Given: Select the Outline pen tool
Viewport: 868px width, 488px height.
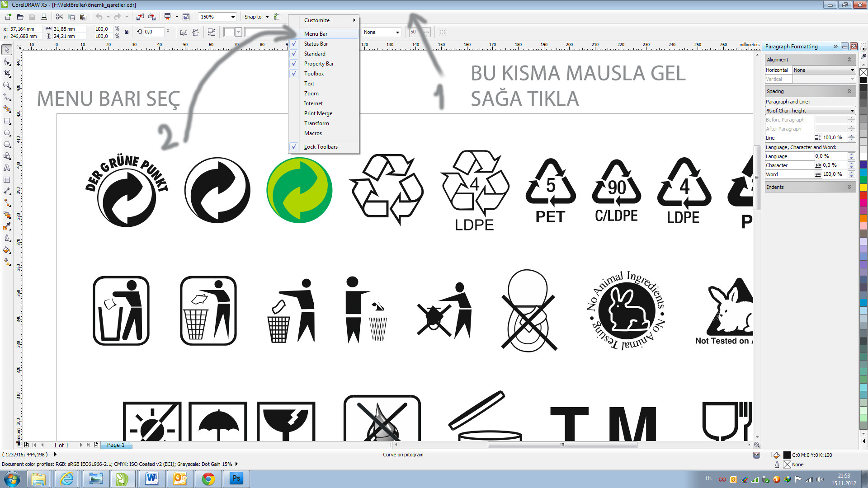Looking at the screenshot, I should pyautogui.click(x=7, y=238).
